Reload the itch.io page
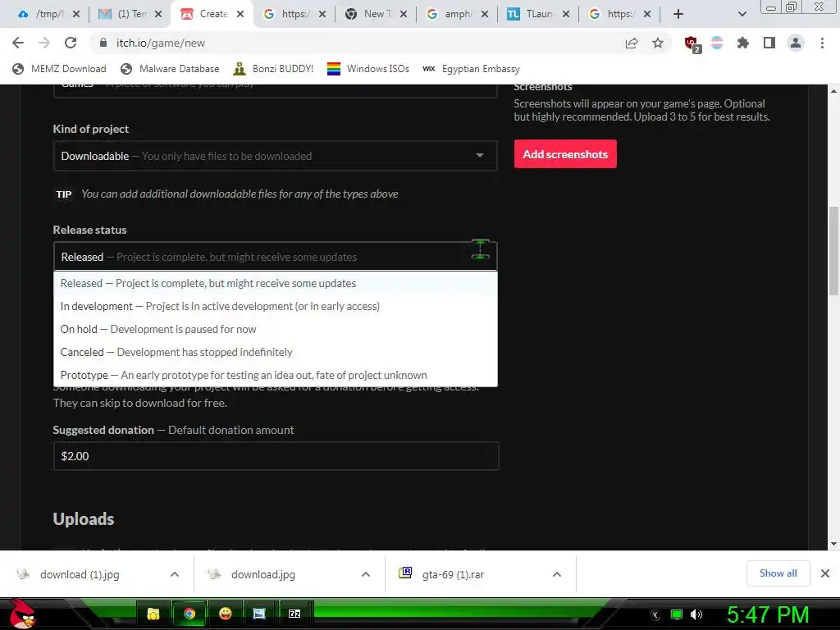 point(71,43)
